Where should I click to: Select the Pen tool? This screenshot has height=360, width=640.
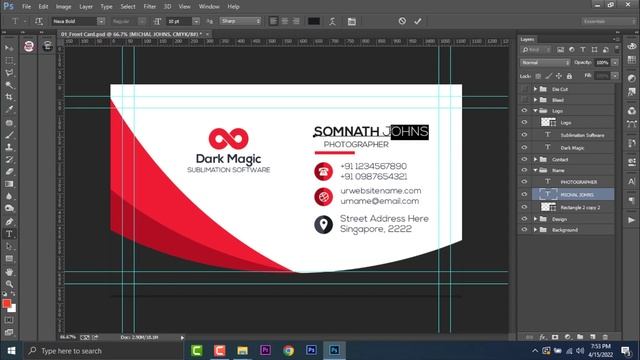tap(9, 222)
